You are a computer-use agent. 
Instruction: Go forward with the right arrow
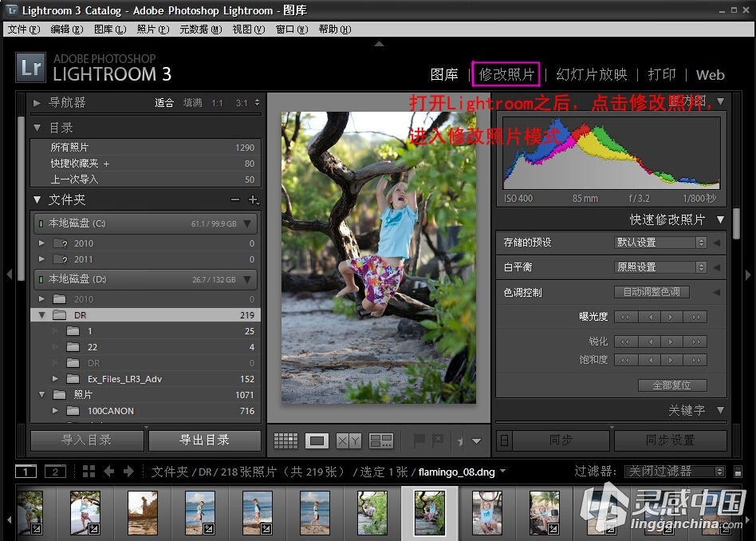[128, 472]
